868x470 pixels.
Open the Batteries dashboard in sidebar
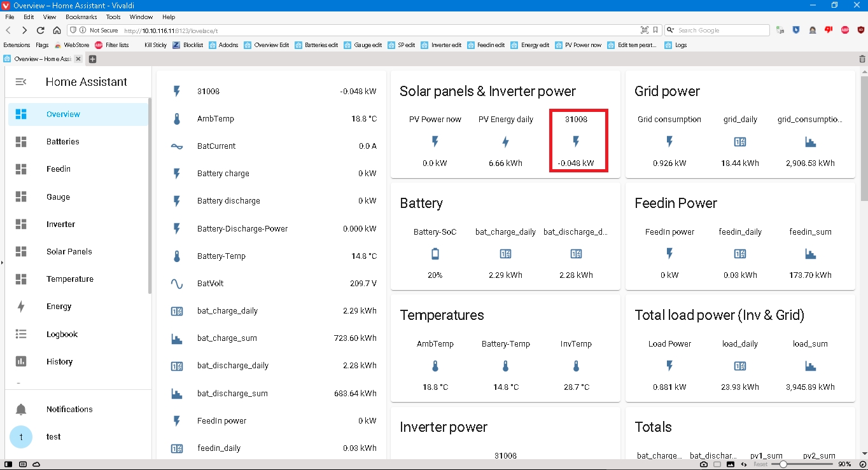(x=62, y=142)
